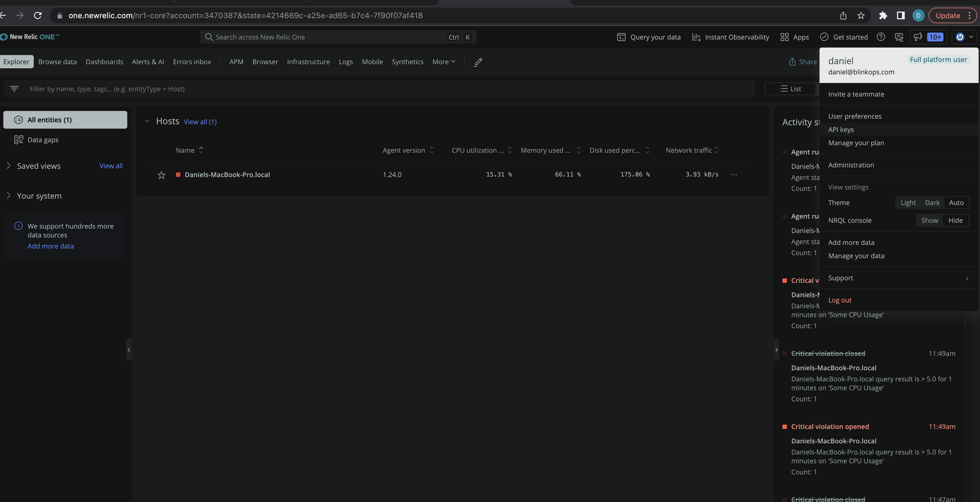This screenshot has width=980, height=502.
Task: Click the browser Update button
Action: [x=953, y=16]
